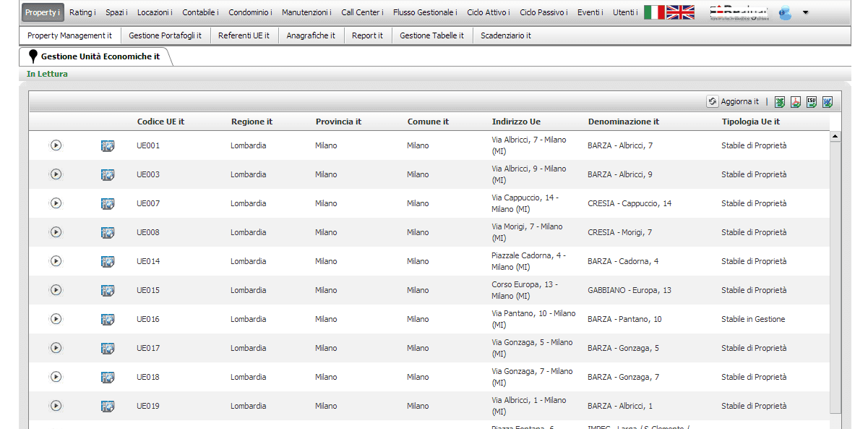
Task: Click the round arrow button for UE003
Action: point(56,174)
